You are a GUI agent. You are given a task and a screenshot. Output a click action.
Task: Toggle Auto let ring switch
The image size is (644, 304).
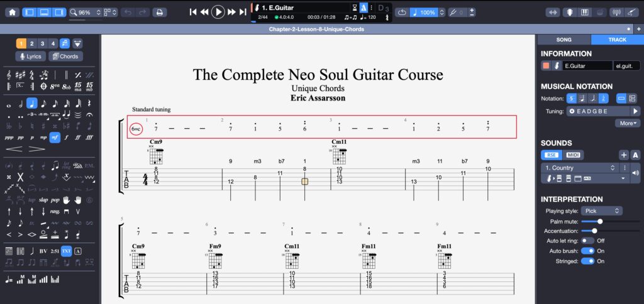coord(587,241)
